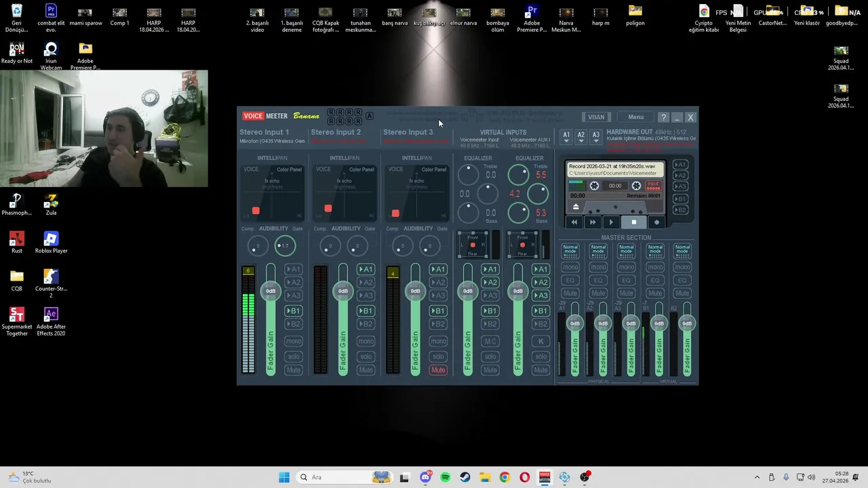Screen dimensions: 868x488
Task: Open Adobe After Effects 2020 shortcut
Action: coord(51,322)
